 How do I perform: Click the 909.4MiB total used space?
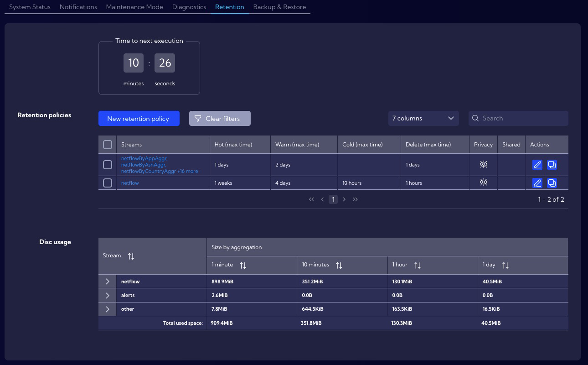click(222, 323)
